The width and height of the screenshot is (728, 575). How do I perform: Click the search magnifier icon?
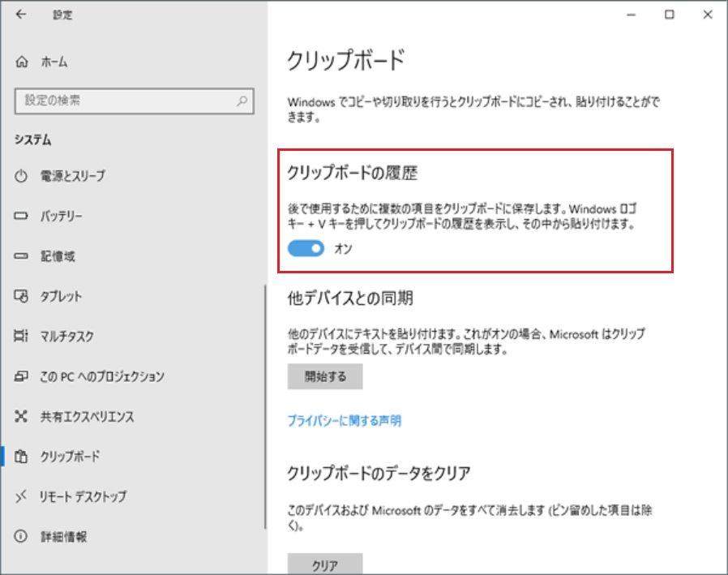click(242, 101)
